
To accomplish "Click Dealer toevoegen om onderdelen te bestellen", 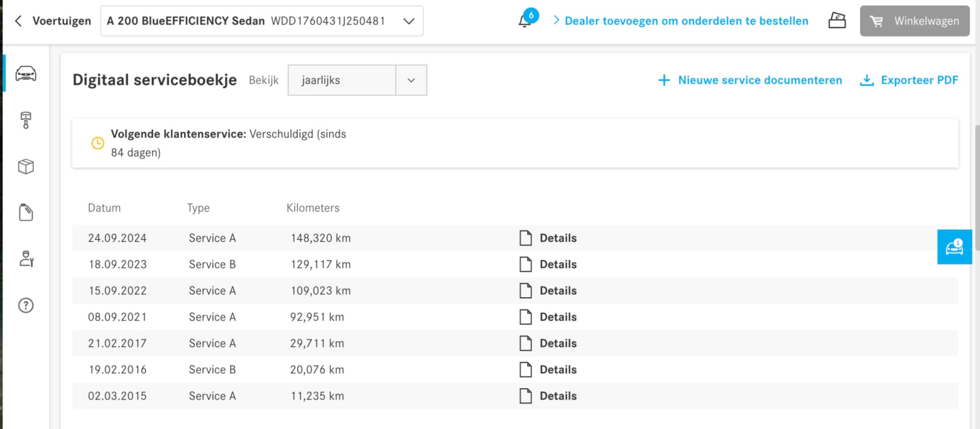I will [x=686, y=21].
